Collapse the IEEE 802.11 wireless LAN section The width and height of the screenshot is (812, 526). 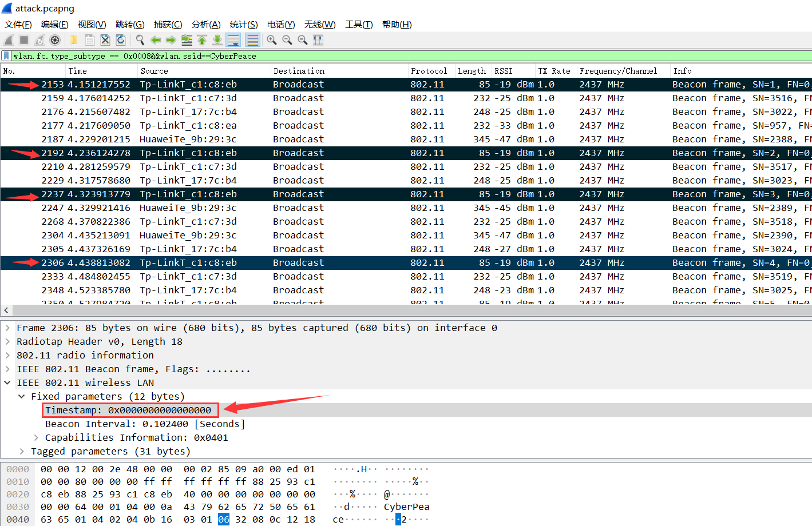[x=7, y=383]
